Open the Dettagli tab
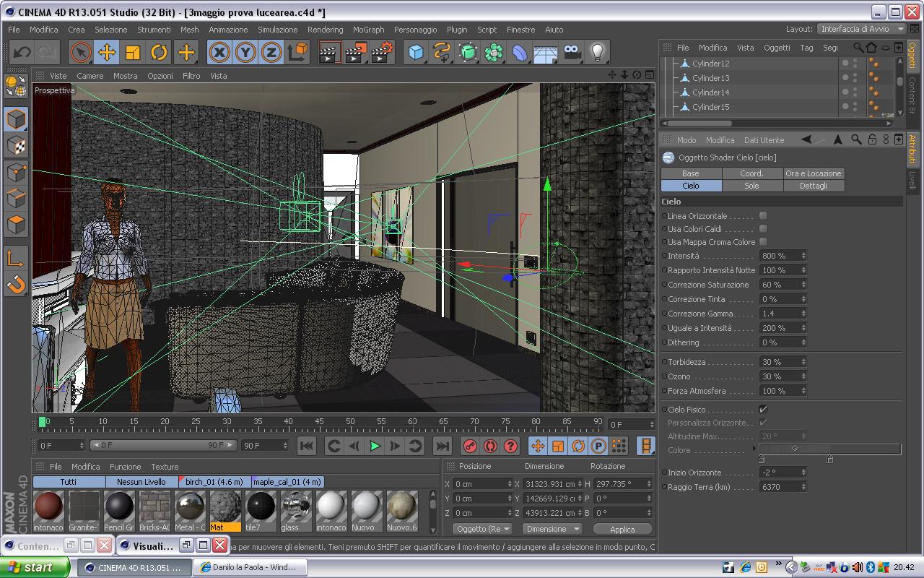 click(813, 186)
